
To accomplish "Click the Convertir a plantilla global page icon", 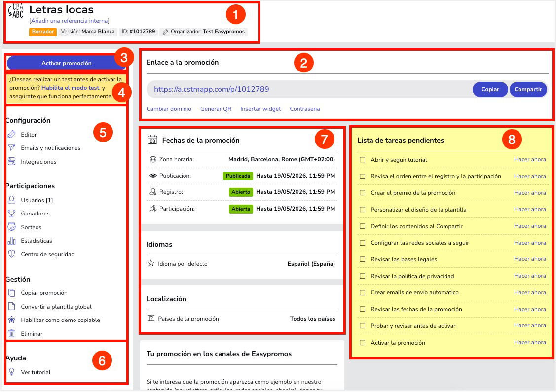I will click(12, 306).
